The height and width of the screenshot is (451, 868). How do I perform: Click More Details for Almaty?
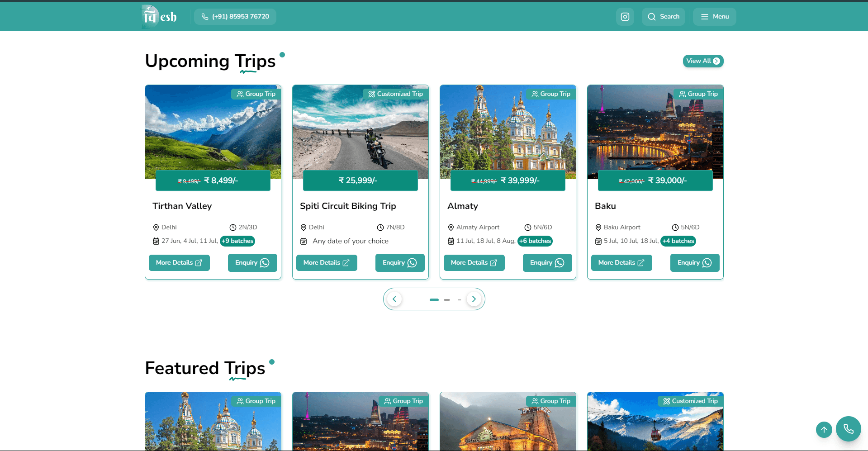click(474, 263)
